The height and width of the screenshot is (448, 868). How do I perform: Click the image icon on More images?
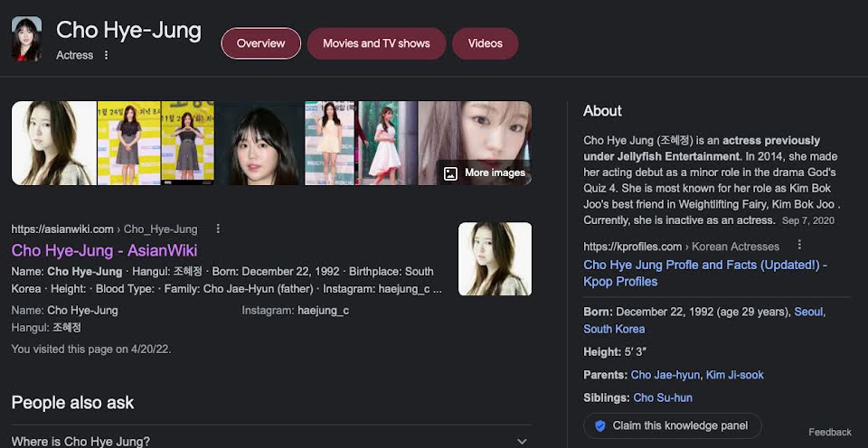click(x=450, y=173)
